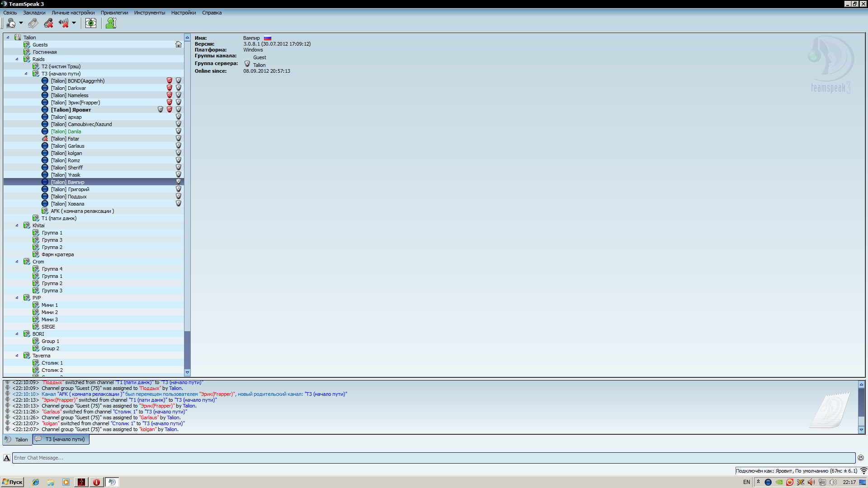Viewport: 868px width, 488px height.
Task: Open the Пуск start button
Action: [12, 482]
